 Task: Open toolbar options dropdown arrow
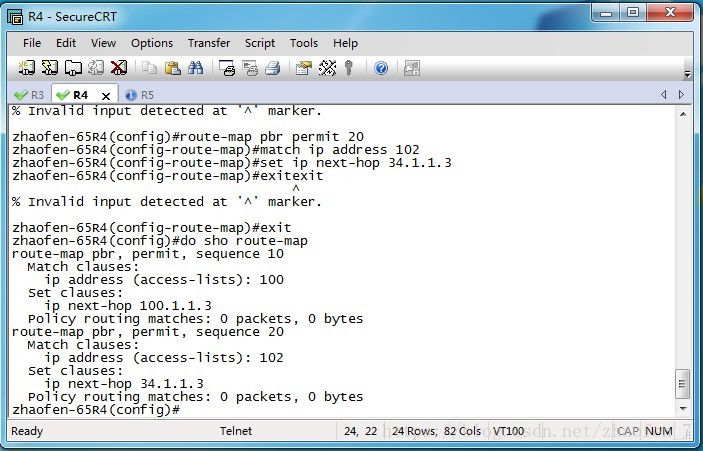[687, 74]
